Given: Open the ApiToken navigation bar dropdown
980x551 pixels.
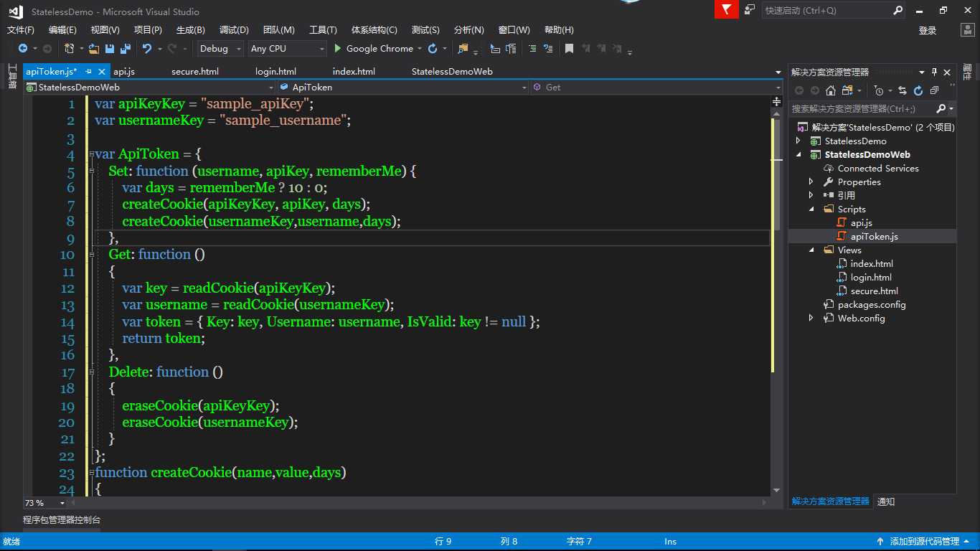Looking at the screenshot, I should (x=403, y=87).
